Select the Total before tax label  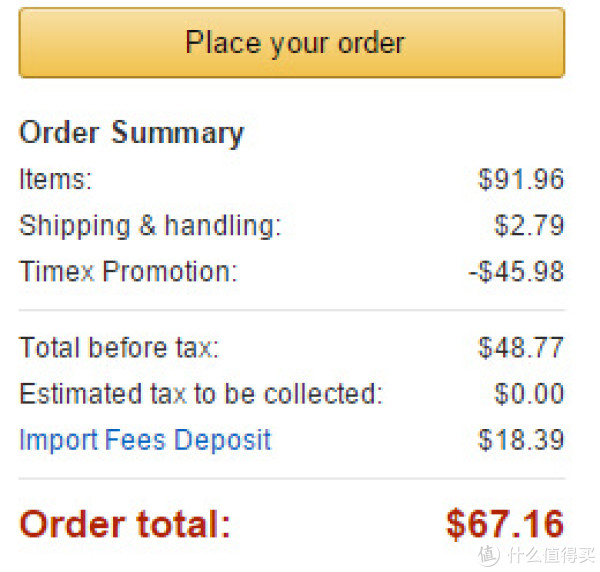[119, 348]
